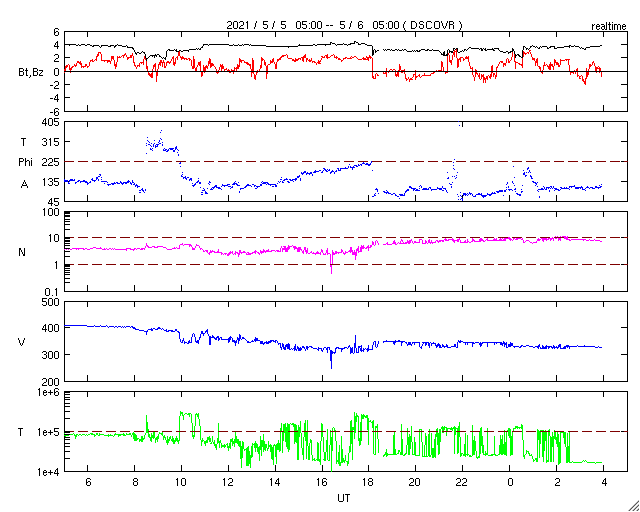Image resolution: width=640 pixels, height=512 pixels.
Task: Click the '200' tick value on the V panel
Action: [x=51, y=382]
